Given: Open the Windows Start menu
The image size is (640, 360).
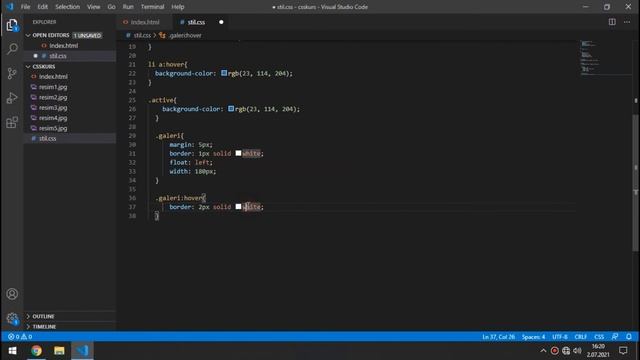Looking at the screenshot, I should (x=12, y=351).
